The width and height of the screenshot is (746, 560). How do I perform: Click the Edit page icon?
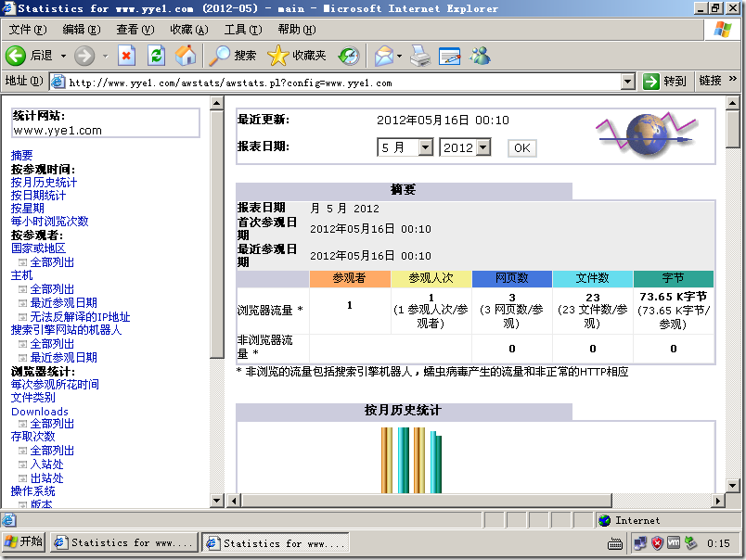[450, 57]
